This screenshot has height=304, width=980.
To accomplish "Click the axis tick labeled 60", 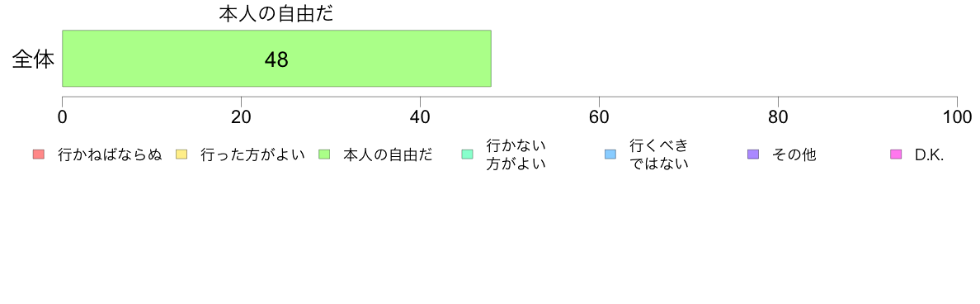I will [x=600, y=117].
